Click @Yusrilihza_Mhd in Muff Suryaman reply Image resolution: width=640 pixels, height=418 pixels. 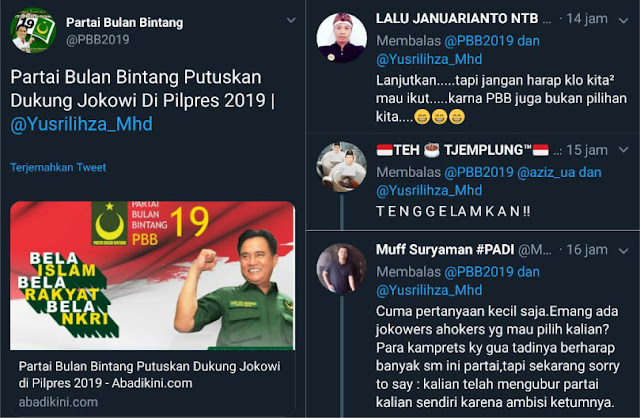point(429,290)
